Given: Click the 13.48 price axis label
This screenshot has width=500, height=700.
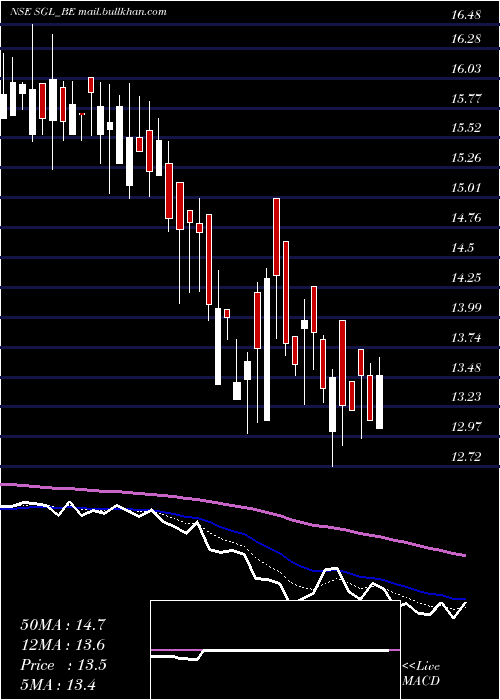Looking at the screenshot, I should pyautogui.click(x=466, y=368).
